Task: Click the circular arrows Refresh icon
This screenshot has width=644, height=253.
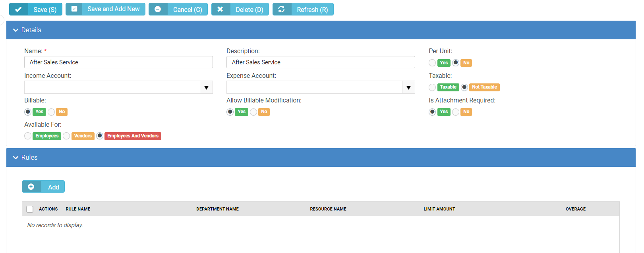Action: pyautogui.click(x=281, y=9)
